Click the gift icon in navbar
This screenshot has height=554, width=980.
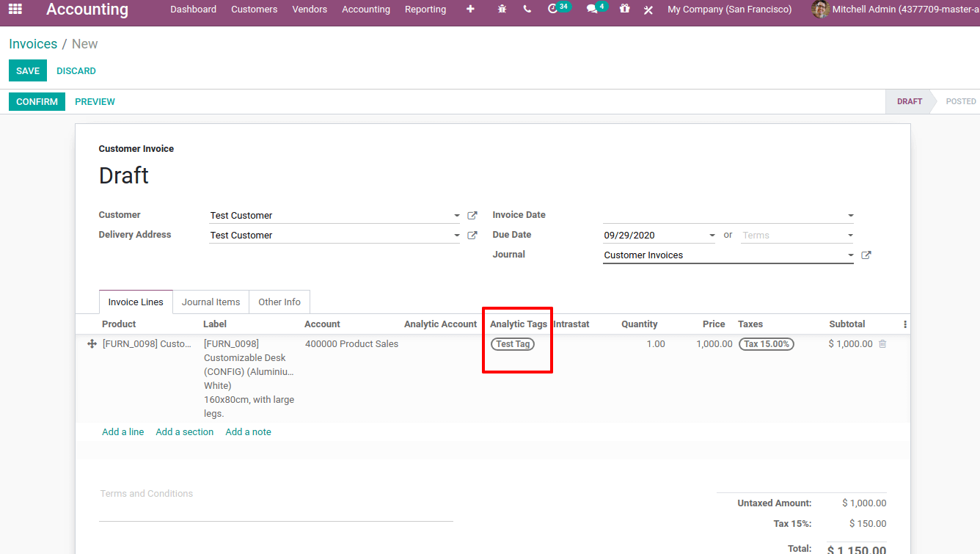click(x=624, y=10)
